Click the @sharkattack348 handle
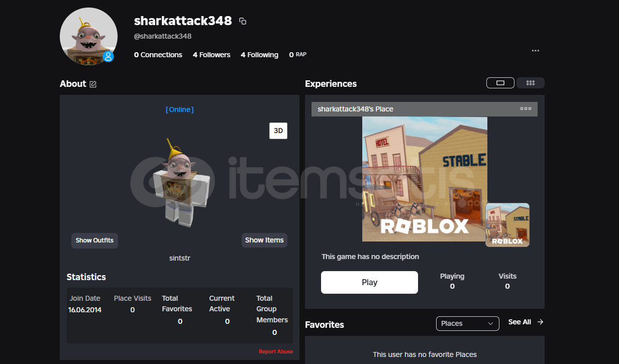This screenshot has height=364, width=619. [x=163, y=36]
